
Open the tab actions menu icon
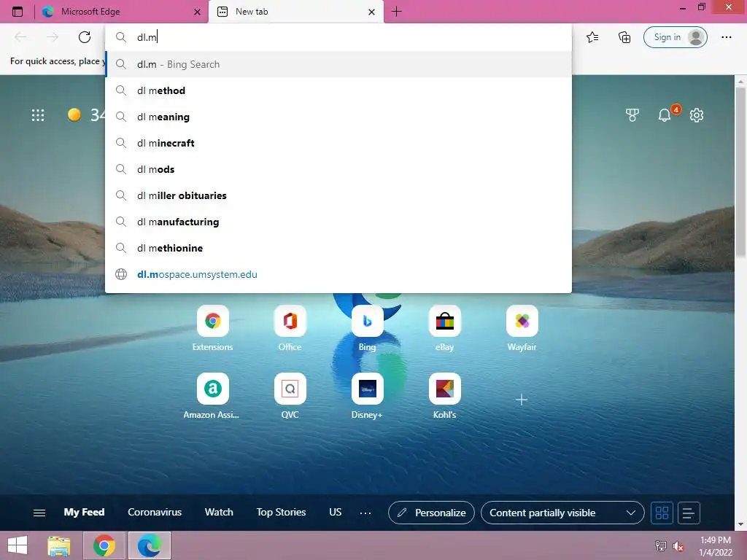[x=18, y=12]
